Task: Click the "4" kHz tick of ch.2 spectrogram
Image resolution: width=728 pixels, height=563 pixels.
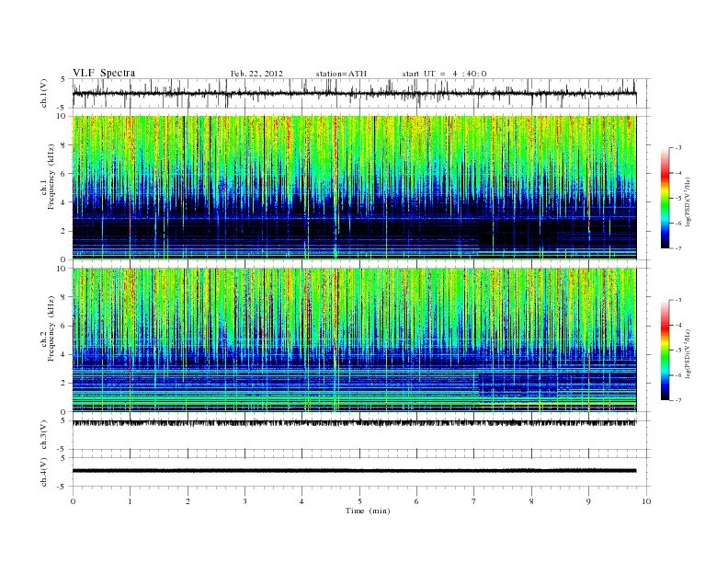Action: [x=64, y=355]
